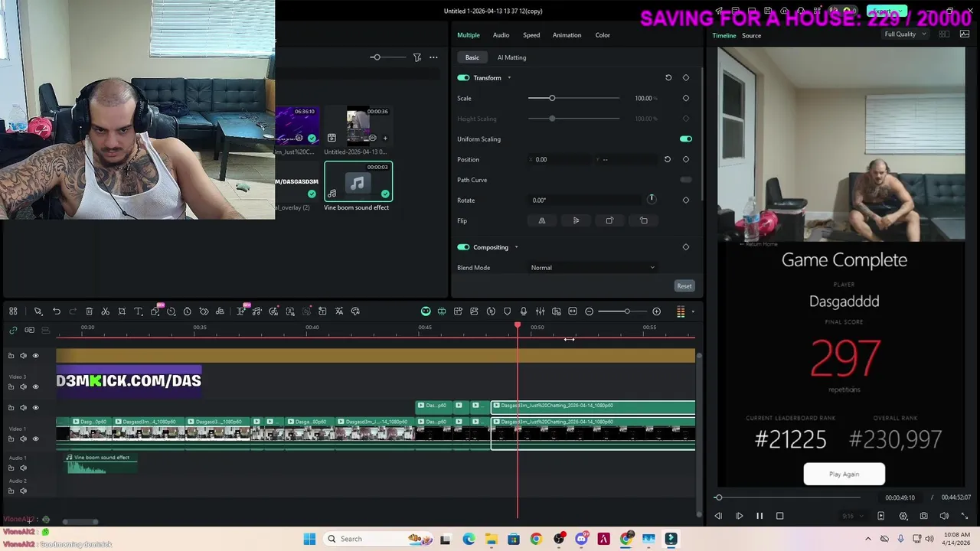Viewport: 980px width, 551px height.
Task: Expand the Transform section arrow
Action: pyautogui.click(x=509, y=77)
